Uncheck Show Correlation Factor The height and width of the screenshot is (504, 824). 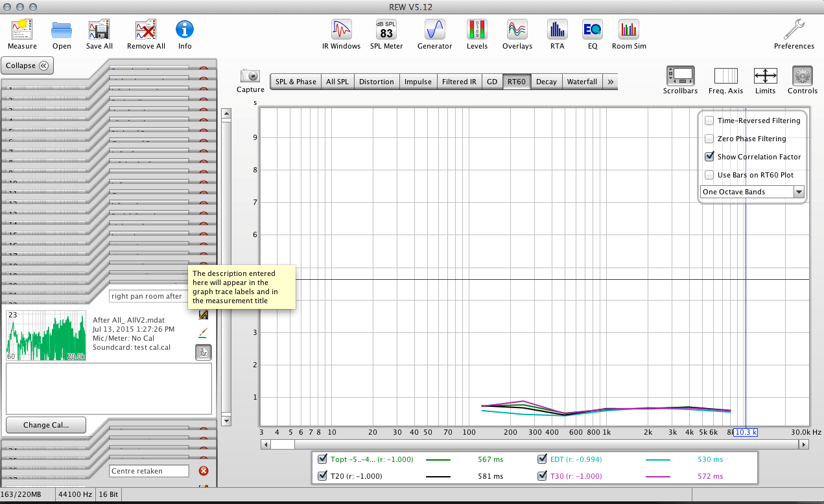tap(709, 157)
